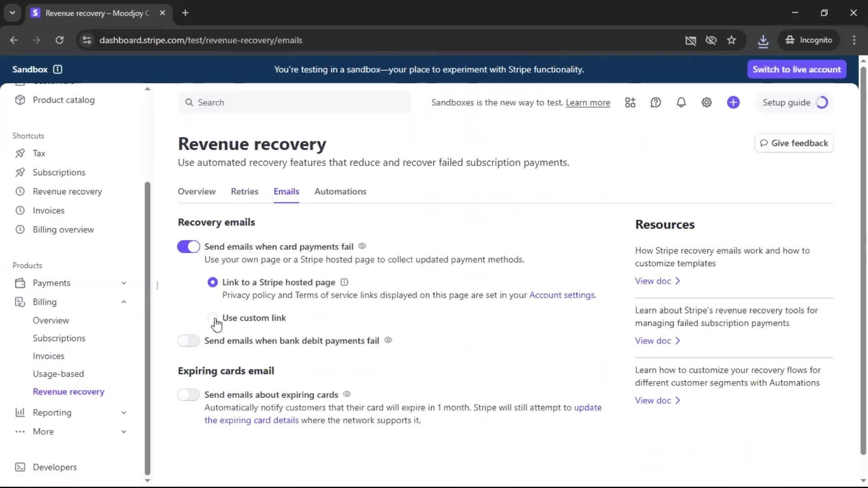Enable emails when bank debit payments fail

click(x=189, y=341)
